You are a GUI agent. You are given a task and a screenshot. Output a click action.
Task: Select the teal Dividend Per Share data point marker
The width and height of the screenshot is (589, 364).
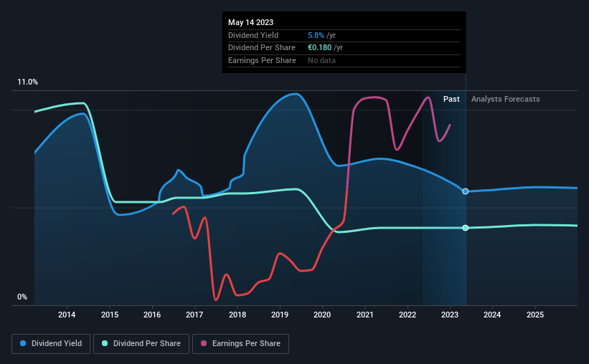(x=466, y=228)
